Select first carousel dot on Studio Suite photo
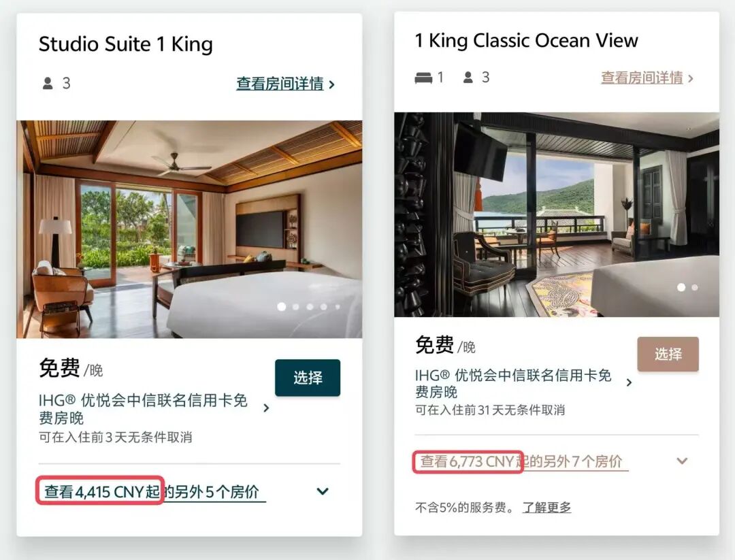Image resolution: width=735 pixels, height=560 pixels. tap(281, 306)
